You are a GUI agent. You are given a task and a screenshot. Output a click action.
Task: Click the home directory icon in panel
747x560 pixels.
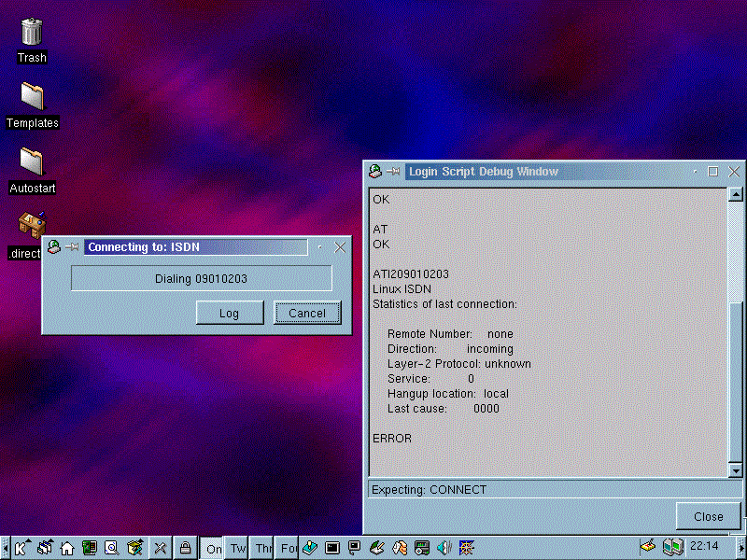tap(67, 548)
